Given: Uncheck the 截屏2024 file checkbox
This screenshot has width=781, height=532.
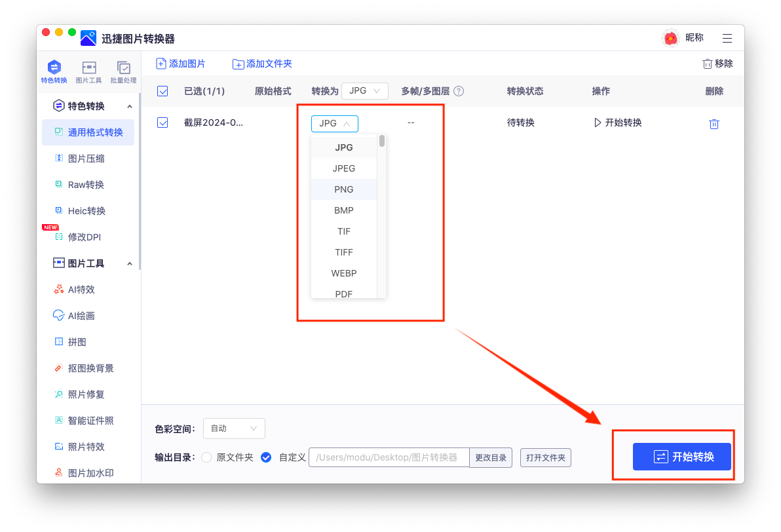Looking at the screenshot, I should click(161, 123).
